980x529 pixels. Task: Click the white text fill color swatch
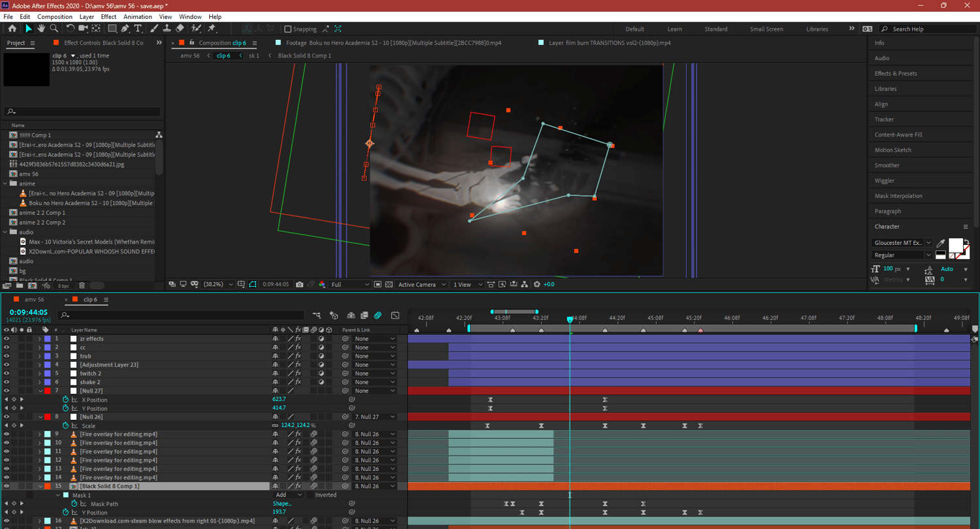click(955, 245)
